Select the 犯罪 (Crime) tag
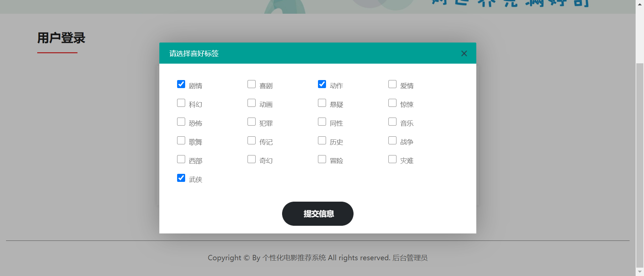 tap(252, 122)
